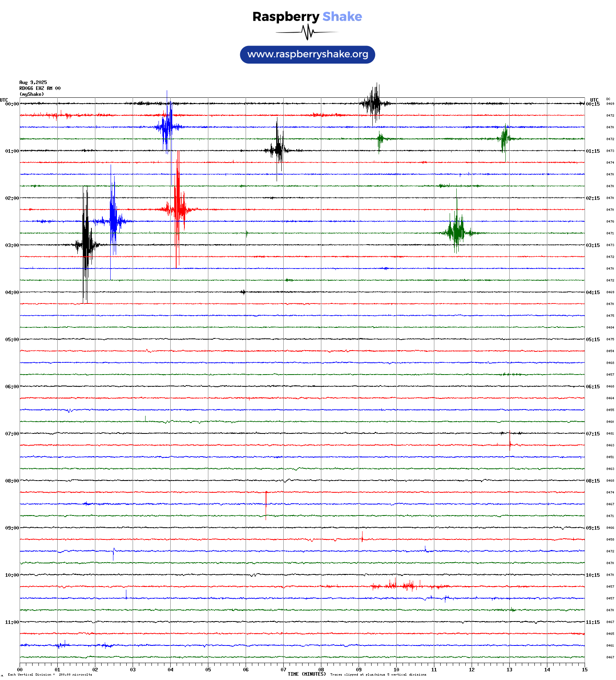The height and width of the screenshot is (680, 616).
Task: Click the large red seismic burst near minute 04
Action: (x=178, y=209)
